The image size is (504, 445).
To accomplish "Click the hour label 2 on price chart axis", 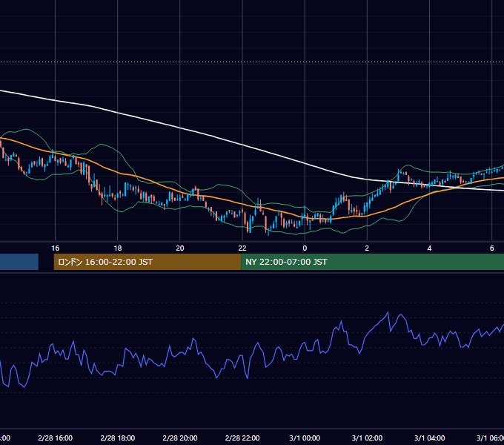I will click(x=367, y=248).
